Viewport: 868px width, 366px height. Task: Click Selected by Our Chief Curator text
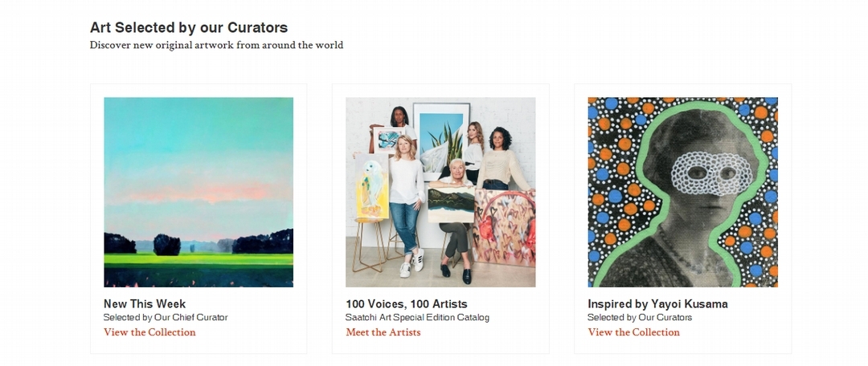[166, 317]
